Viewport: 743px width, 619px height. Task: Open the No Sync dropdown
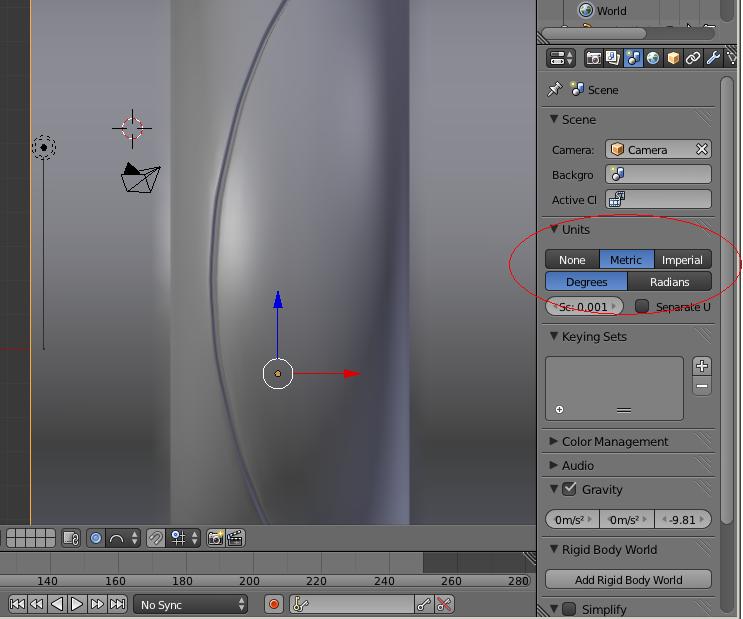tap(192, 604)
